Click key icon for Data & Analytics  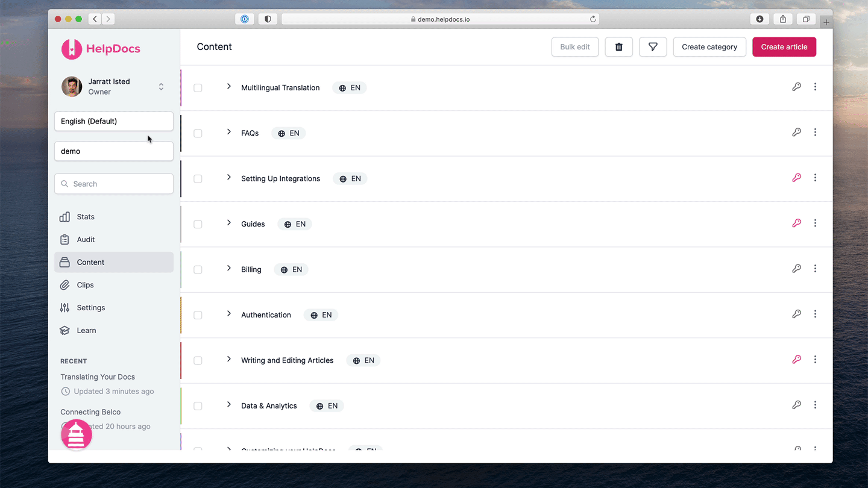796,405
